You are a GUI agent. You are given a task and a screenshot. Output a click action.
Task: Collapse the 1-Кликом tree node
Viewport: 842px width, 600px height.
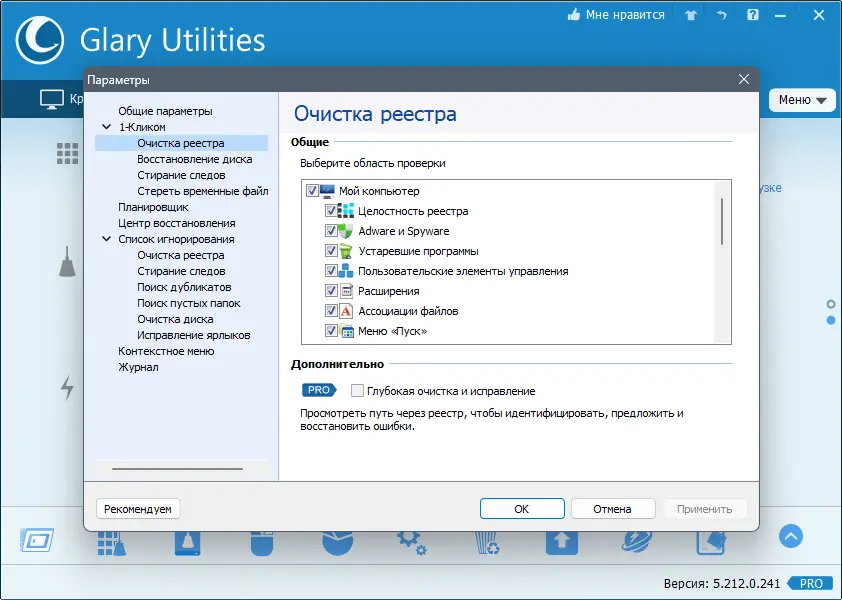[x=107, y=127]
